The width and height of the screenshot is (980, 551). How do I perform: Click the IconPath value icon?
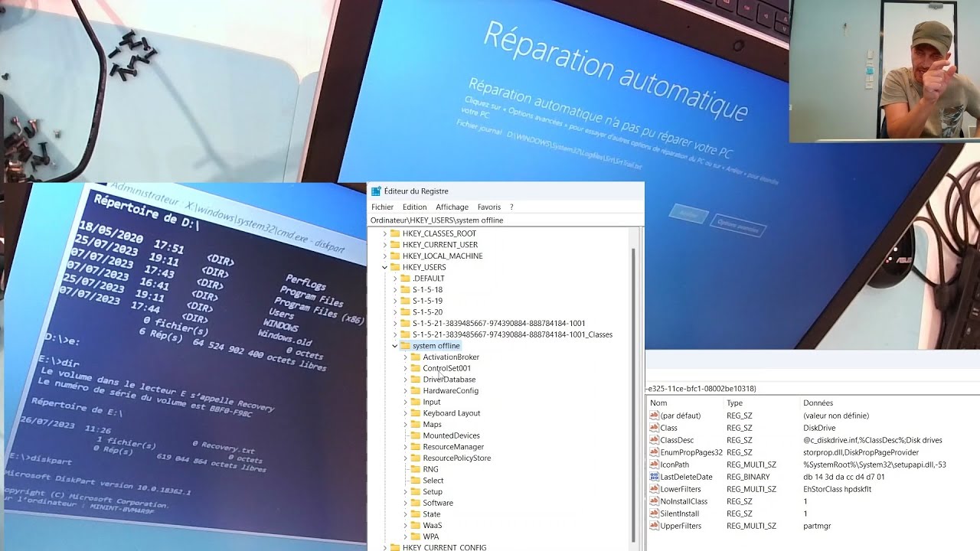(x=654, y=465)
